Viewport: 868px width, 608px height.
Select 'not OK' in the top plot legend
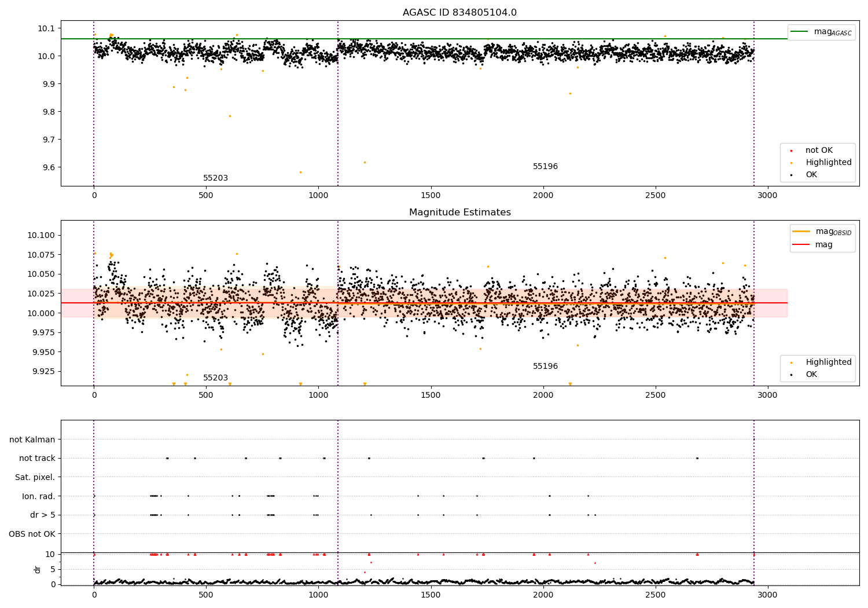[x=819, y=151]
